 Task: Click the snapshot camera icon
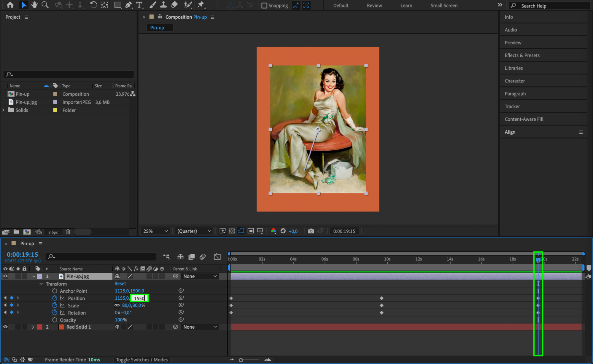click(311, 231)
